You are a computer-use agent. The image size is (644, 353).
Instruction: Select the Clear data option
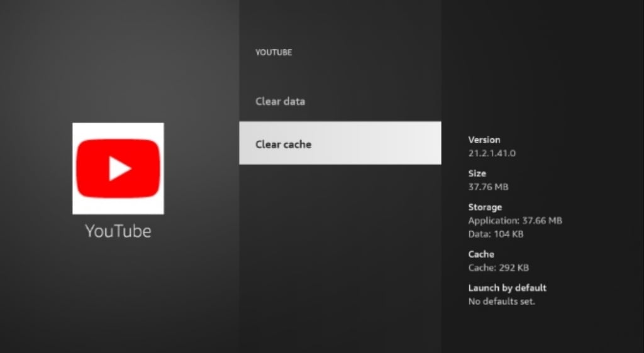click(x=280, y=101)
